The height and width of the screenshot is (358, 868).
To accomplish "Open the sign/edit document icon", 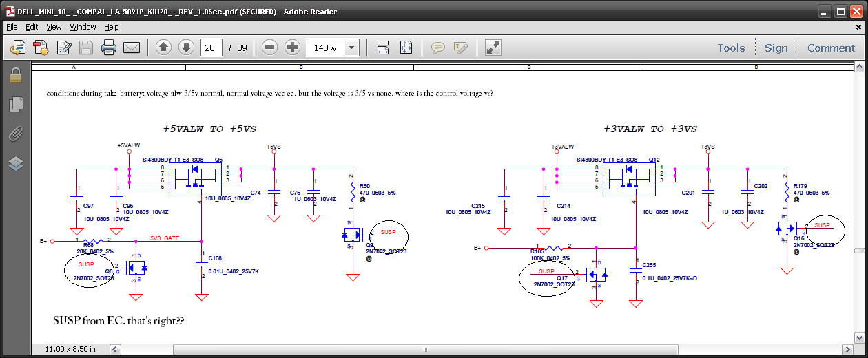I will point(64,48).
